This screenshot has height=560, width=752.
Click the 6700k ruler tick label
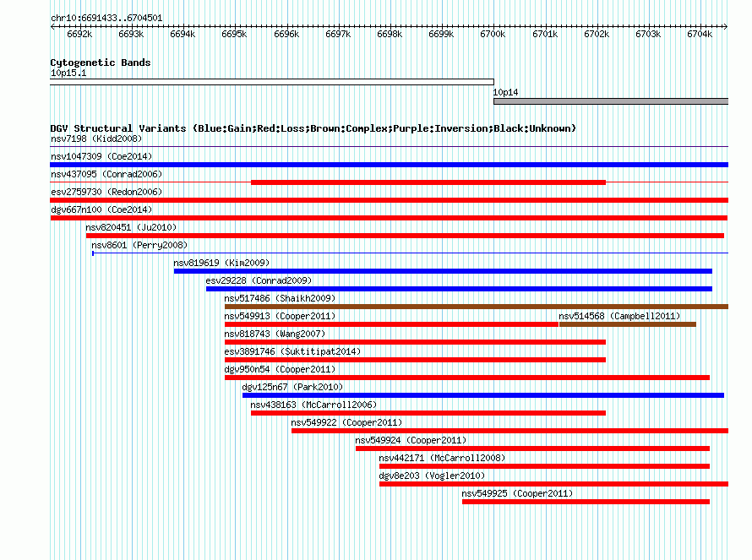coord(493,35)
